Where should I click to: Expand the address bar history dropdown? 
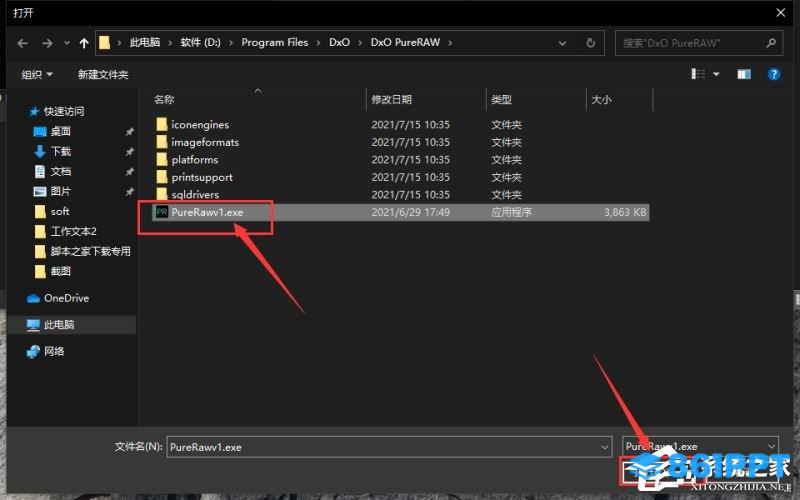[562, 43]
